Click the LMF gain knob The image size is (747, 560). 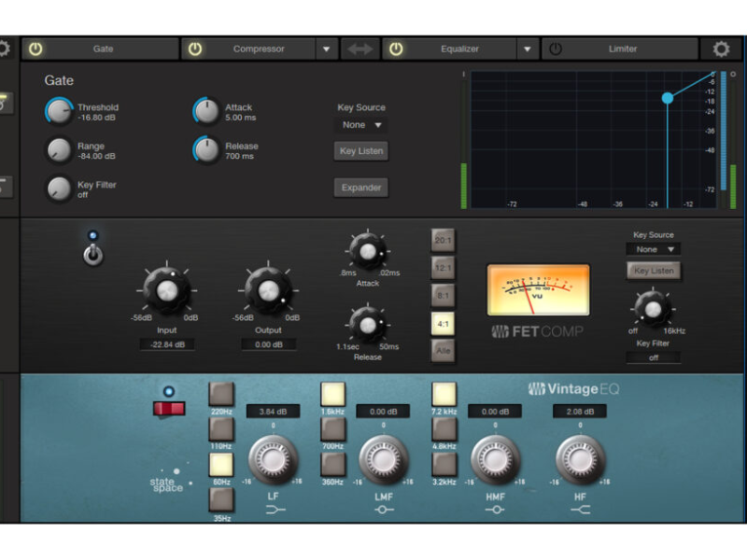point(384,459)
